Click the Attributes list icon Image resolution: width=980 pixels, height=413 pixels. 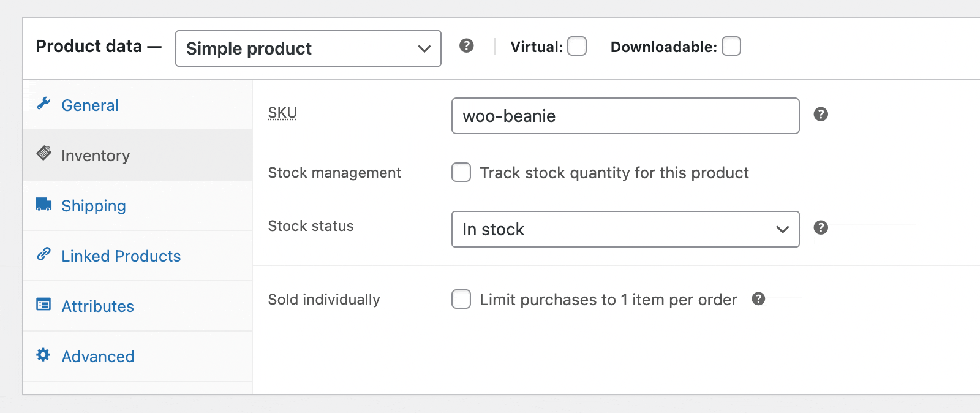43,304
